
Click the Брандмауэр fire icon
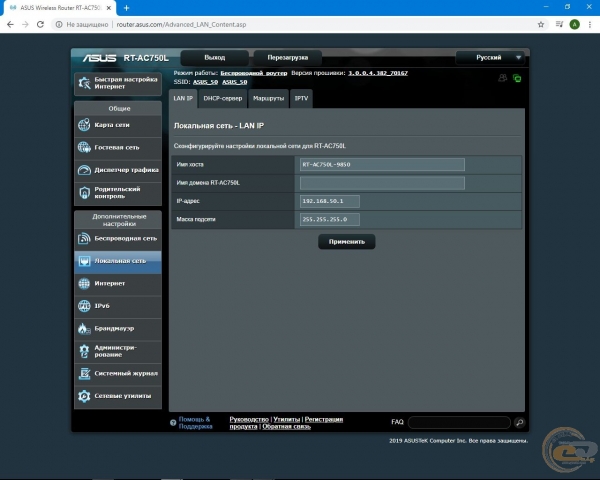tap(85, 328)
